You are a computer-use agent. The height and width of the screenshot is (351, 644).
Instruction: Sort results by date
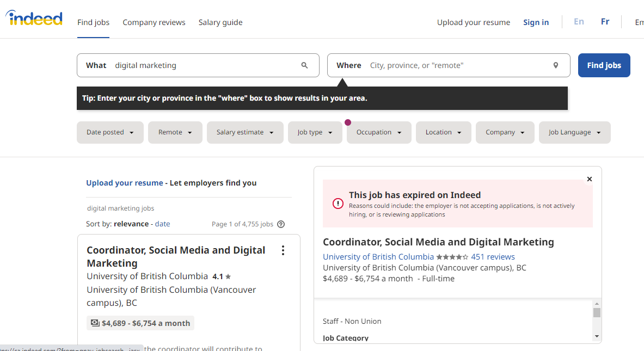point(162,224)
